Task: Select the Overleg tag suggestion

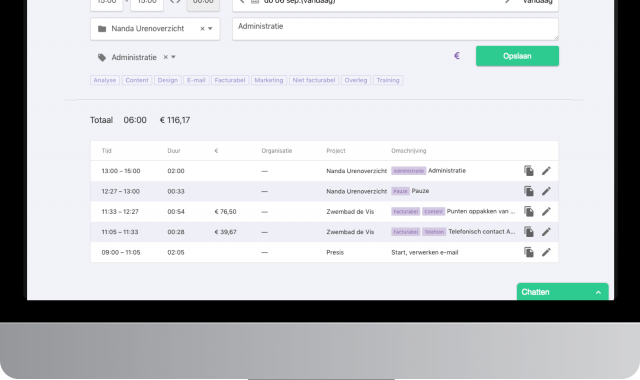Action: click(356, 80)
